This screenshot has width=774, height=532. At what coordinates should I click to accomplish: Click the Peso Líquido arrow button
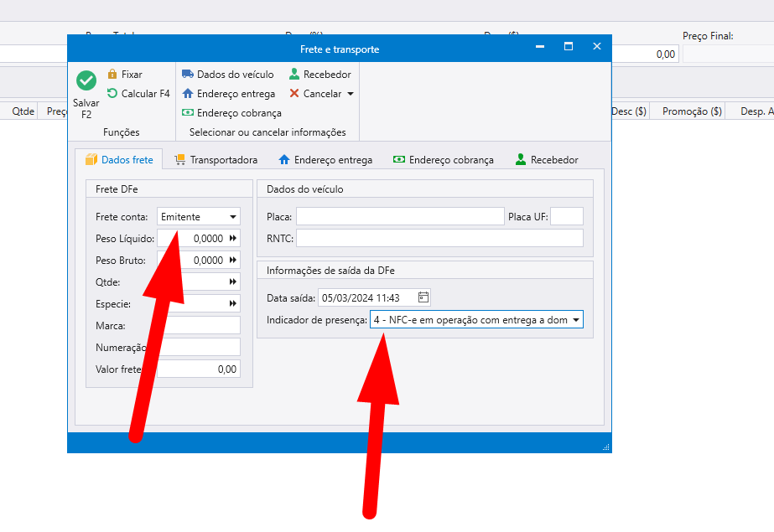pos(233,239)
